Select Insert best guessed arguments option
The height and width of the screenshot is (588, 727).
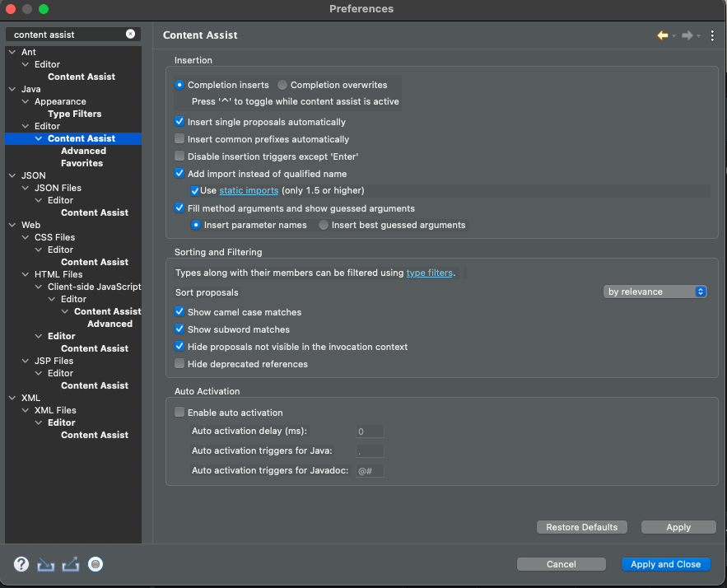click(x=324, y=225)
